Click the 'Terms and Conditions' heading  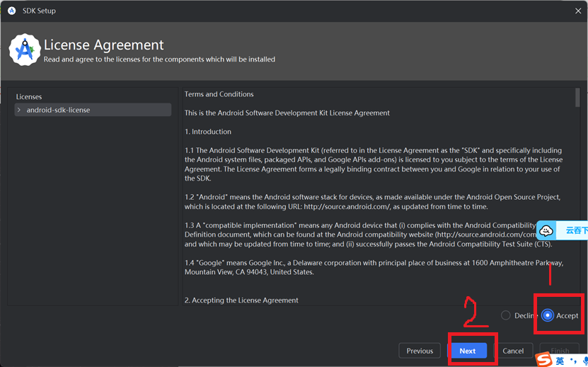[x=219, y=94]
